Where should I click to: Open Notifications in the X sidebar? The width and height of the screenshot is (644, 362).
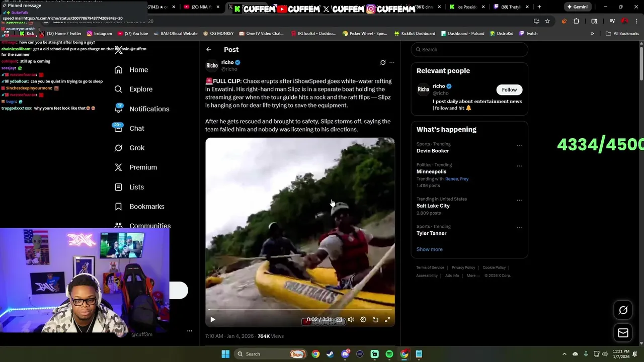pos(142,109)
